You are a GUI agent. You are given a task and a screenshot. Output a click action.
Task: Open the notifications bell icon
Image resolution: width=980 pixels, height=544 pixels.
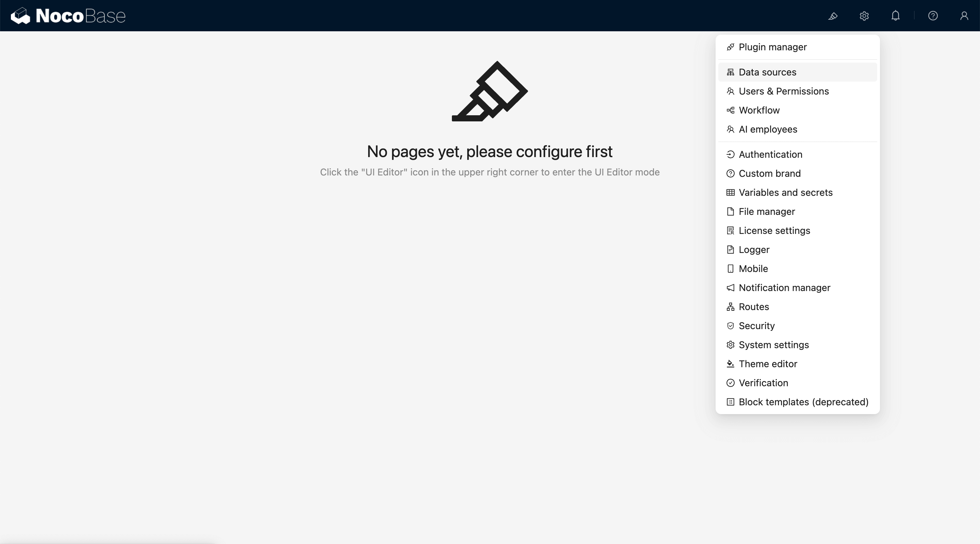point(895,16)
